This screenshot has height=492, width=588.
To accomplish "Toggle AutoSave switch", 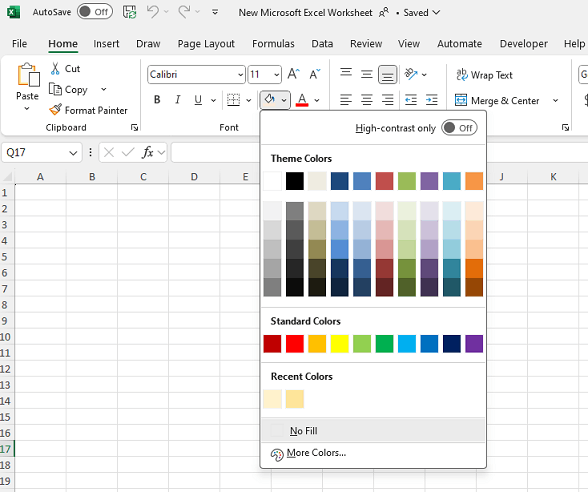I will coord(95,12).
